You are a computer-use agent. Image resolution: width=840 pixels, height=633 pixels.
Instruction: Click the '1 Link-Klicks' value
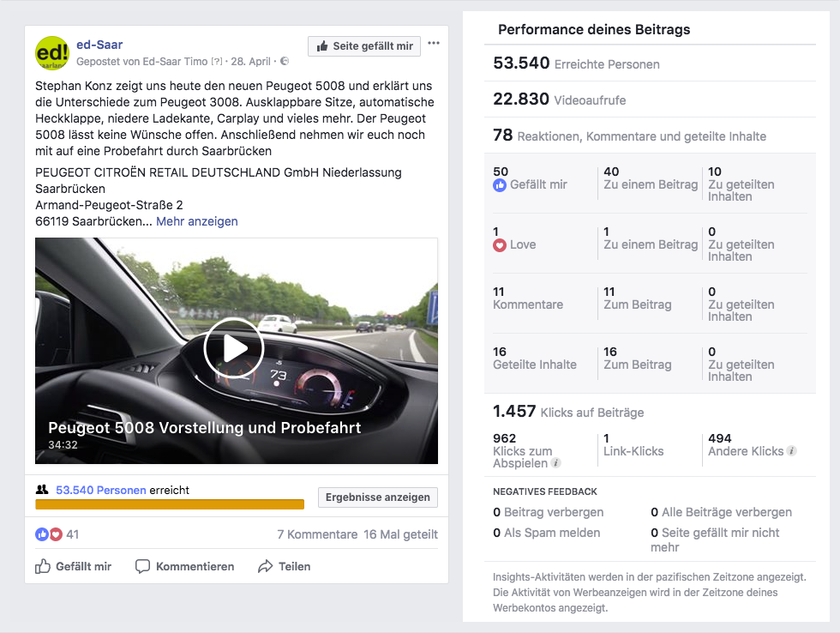click(633, 445)
